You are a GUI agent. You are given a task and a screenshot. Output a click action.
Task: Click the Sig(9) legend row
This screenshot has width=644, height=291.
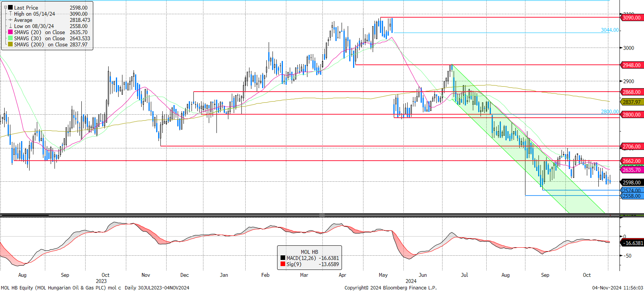[x=309, y=264]
